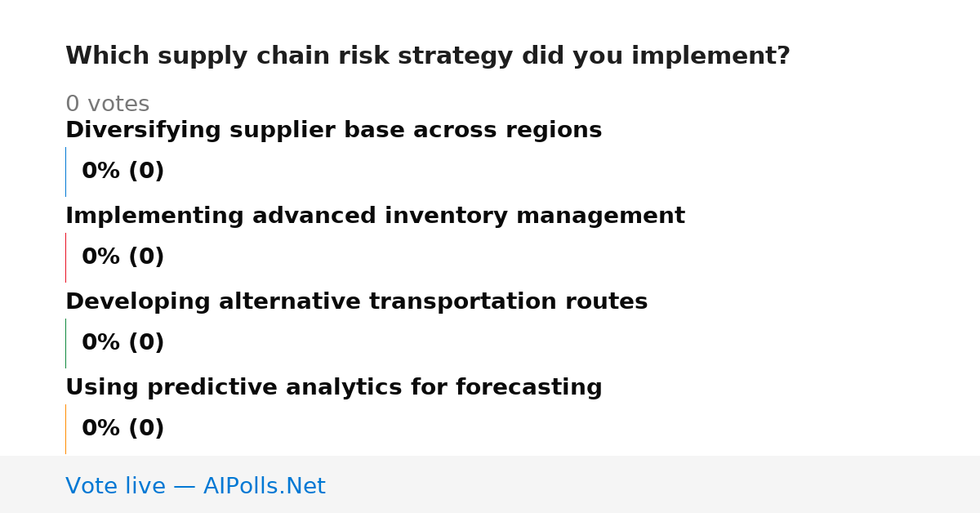Click the red bar for inventory management
980x513 pixels.
click(x=65, y=257)
